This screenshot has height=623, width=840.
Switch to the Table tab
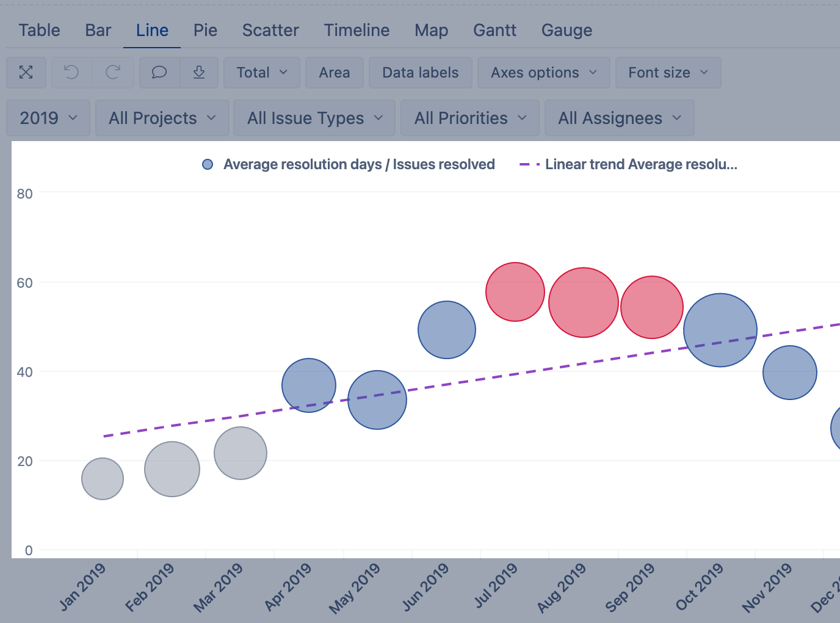coord(39,30)
